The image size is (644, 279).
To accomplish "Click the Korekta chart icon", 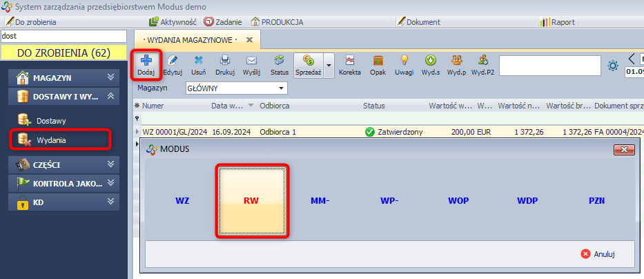I will 350,60.
